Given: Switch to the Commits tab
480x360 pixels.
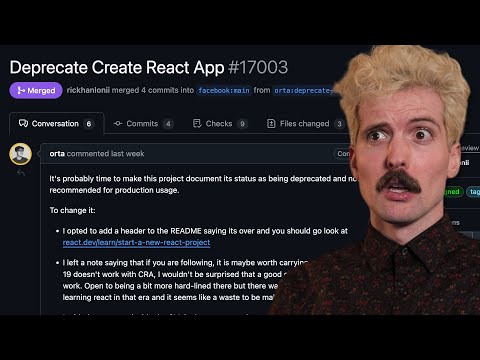Looking at the screenshot, I should 143,124.
